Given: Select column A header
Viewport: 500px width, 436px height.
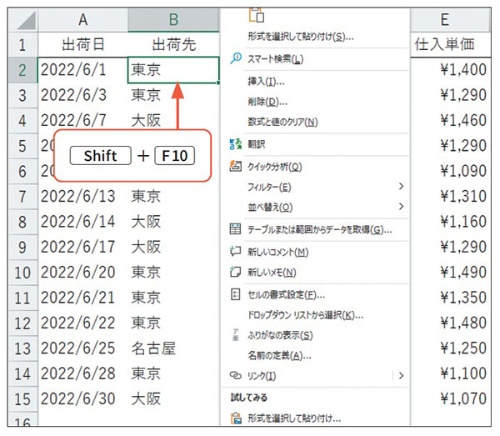Looking at the screenshot, I should click(x=83, y=20).
